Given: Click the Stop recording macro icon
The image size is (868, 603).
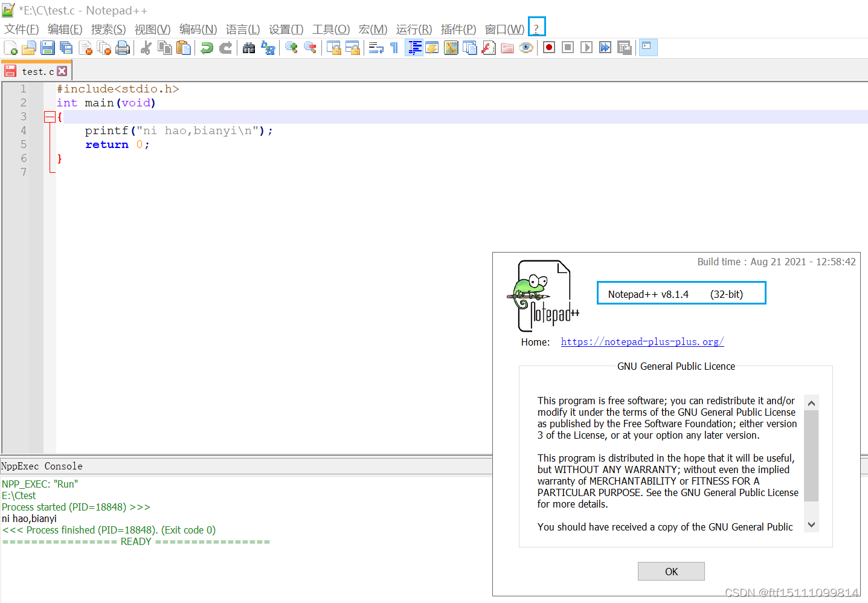Looking at the screenshot, I should (567, 48).
